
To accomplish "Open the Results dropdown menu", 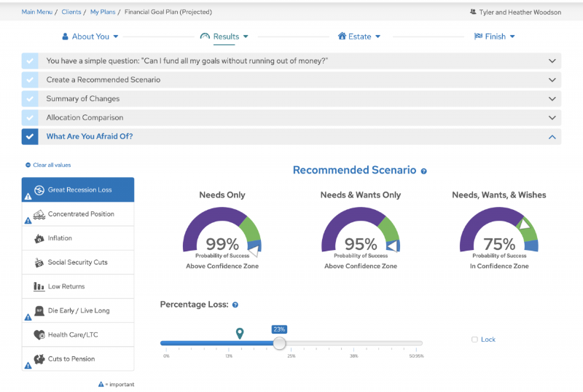I will pos(224,36).
